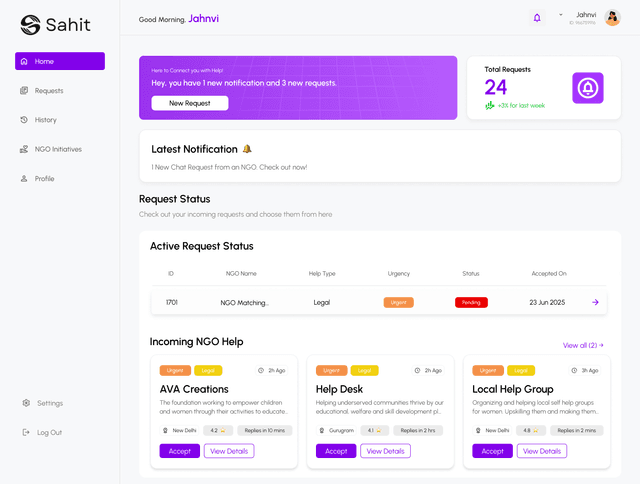This screenshot has width=640, height=484.
Task: Click the red Pending status badge
Action: pos(471,302)
